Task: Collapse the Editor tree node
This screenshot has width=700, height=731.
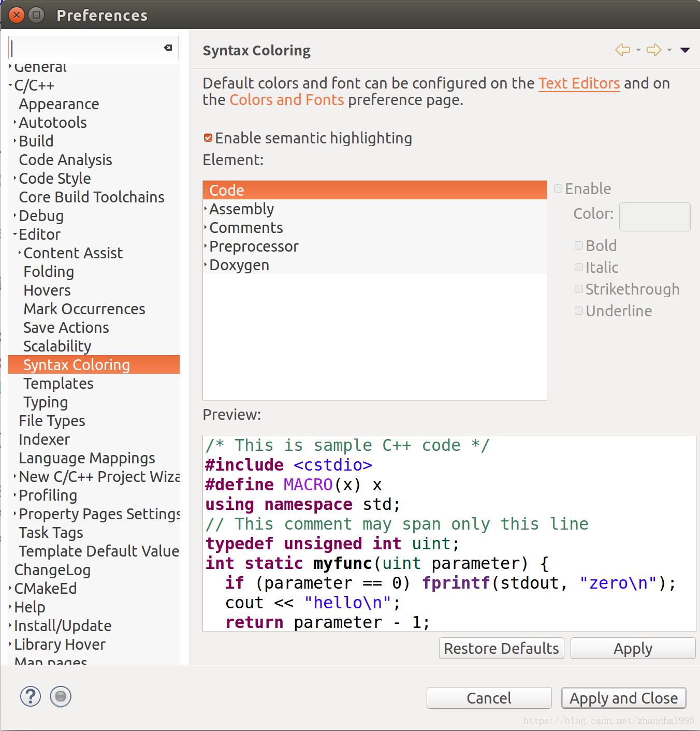Action: tap(15, 234)
